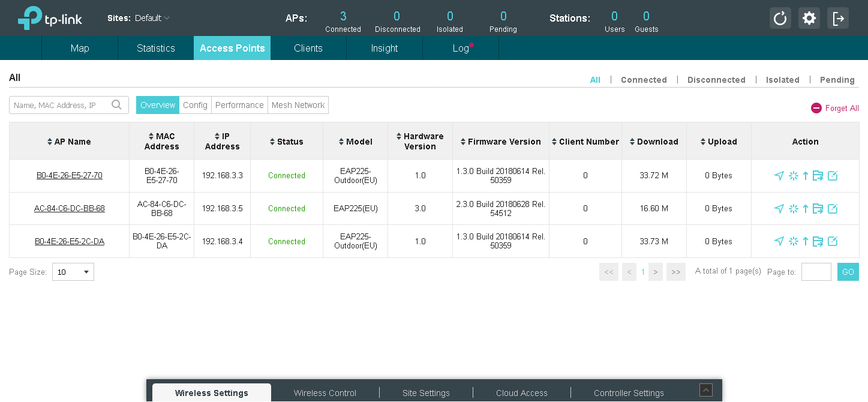The height and width of the screenshot is (402, 868).
Task: Configure AP B0-4E-26-E5-2C-DA via edit icon
Action: (x=833, y=241)
